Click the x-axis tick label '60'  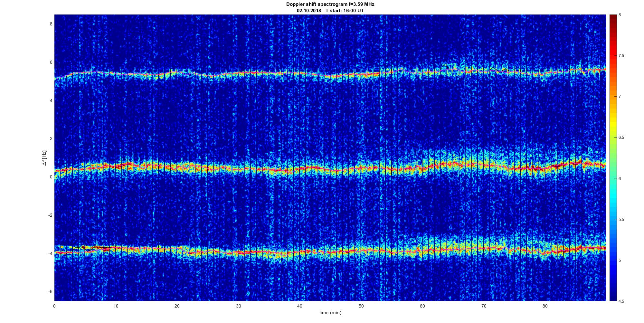click(x=422, y=306)
